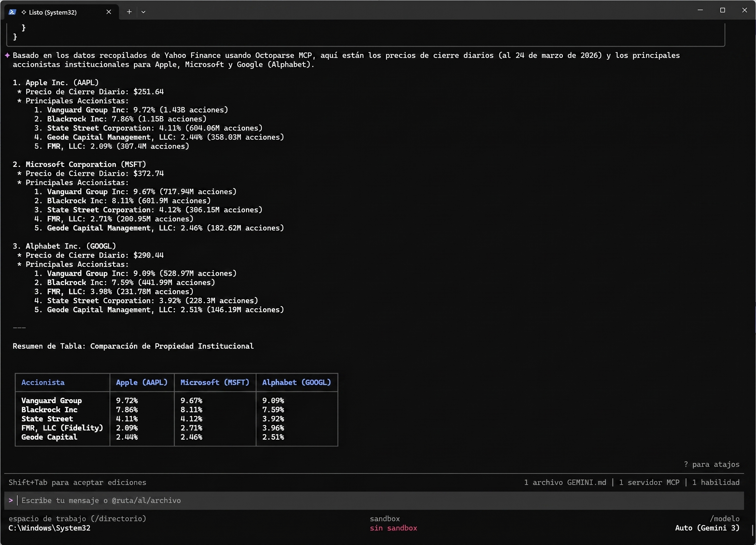This screenshot has height=545, width=756.
Task: Click Apple's 'Vanguard Group Inc: 9.72%' line
Action: click(131, 110)
